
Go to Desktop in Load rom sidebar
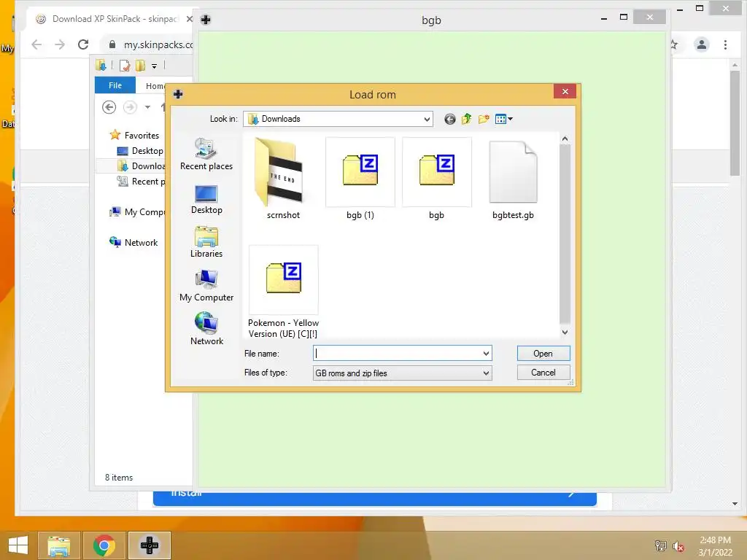[x=206, y=199]
